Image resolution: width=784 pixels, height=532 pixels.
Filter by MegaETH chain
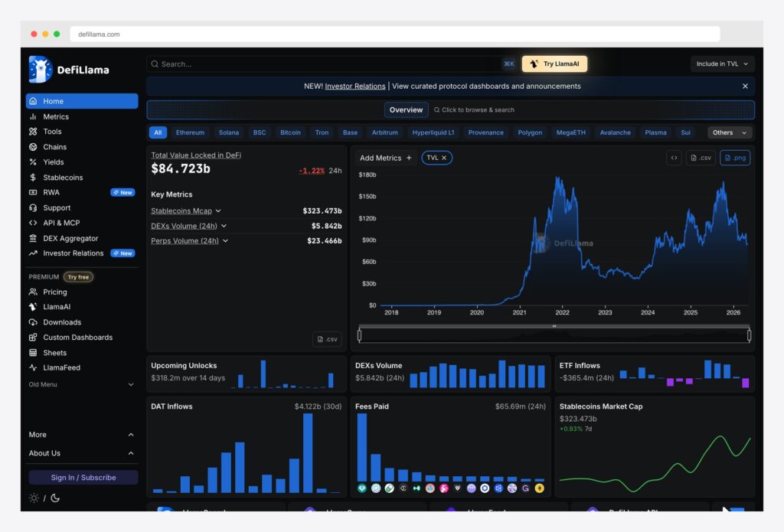[x=571, y=132]
